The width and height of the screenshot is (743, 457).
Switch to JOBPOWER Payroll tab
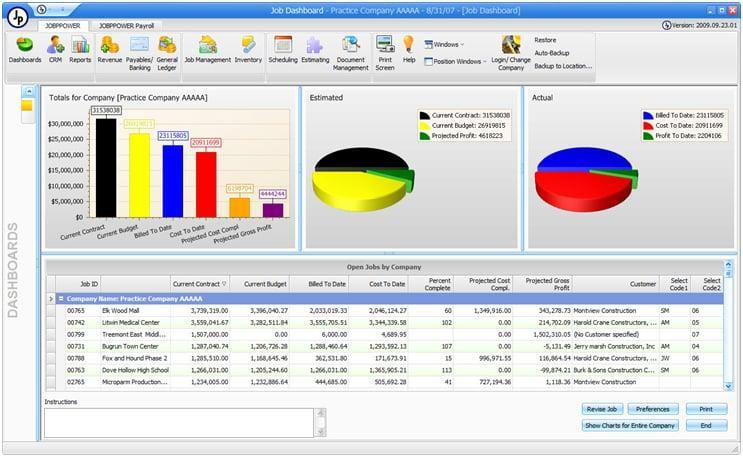click(127, 26)
